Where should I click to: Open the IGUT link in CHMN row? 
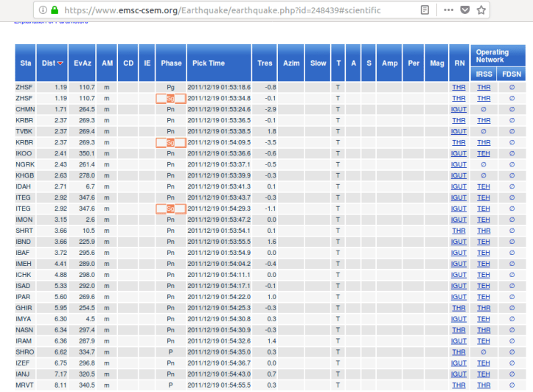coord(459,109)
